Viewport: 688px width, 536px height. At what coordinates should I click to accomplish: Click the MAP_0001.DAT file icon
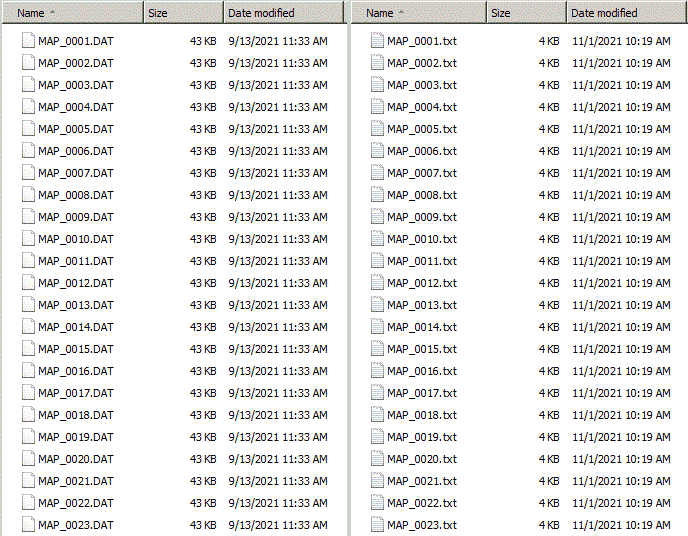pyautogui.click(x=28, y=41)
